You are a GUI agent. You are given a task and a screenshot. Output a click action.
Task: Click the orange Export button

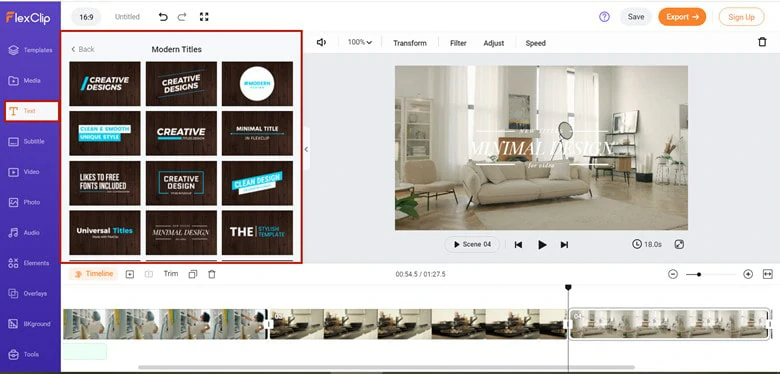tap(682, 17)
